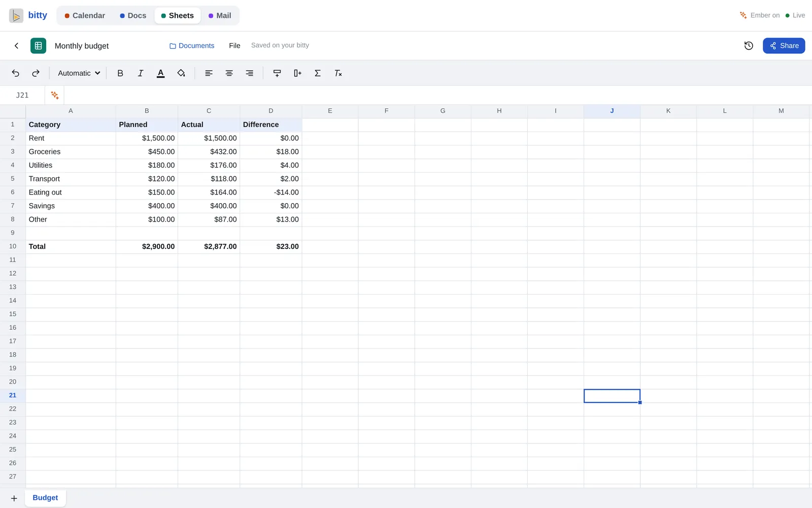Screen dimensions: 812x508
Task: Switch to the Calendar app tab
Action: click(85, 15)
